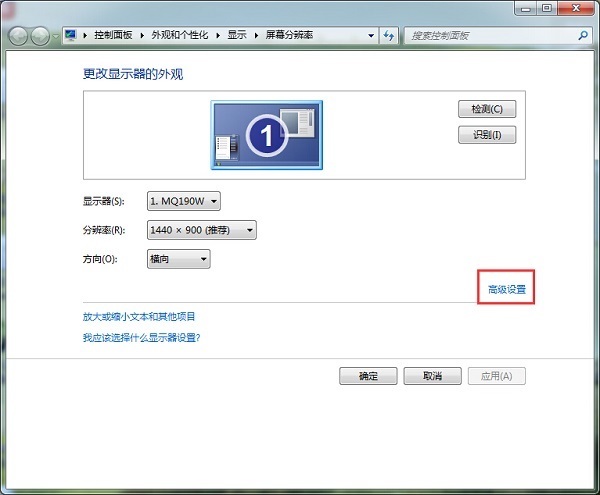Click the magnifier search icon
600x495 pixels.
pos(583,36)
